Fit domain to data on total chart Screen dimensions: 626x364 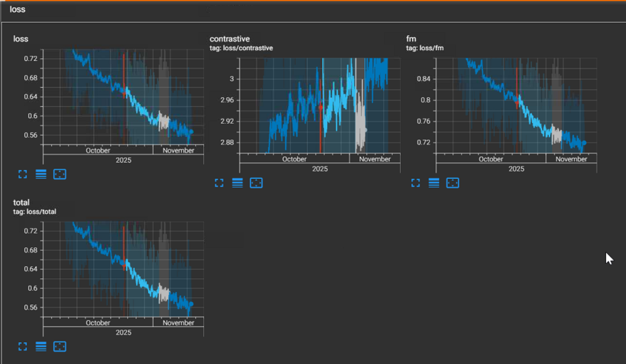point(60,347)
